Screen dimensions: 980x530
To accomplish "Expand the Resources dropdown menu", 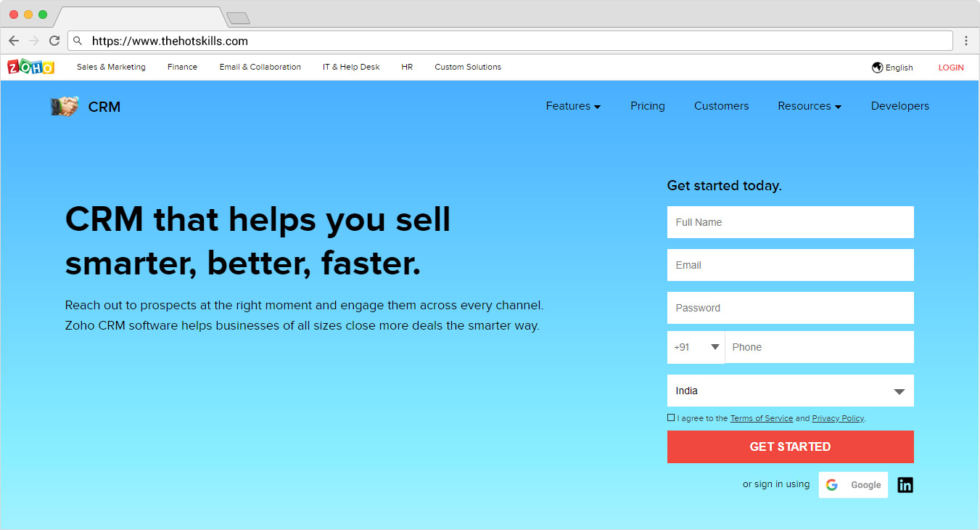I will coord(810,106).
